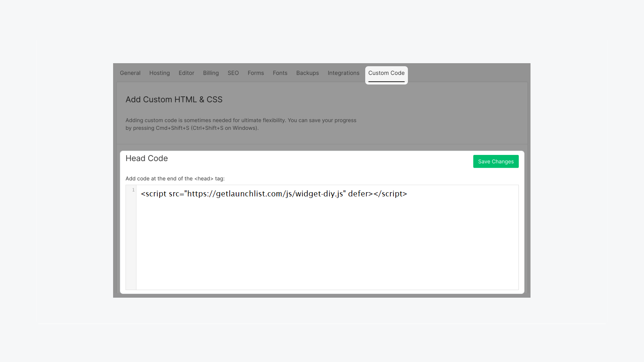Viewport: 644px width, 362px height.
Task: Select the SEO tab
Action: click(233, 73)
